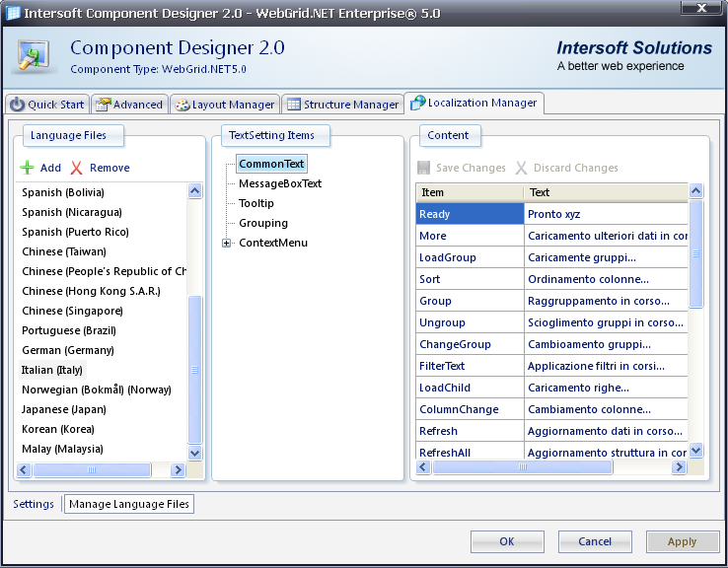Switch to the Advanced tab
The height and width of the screenshot is (568, 728).
tap(129, 105)
